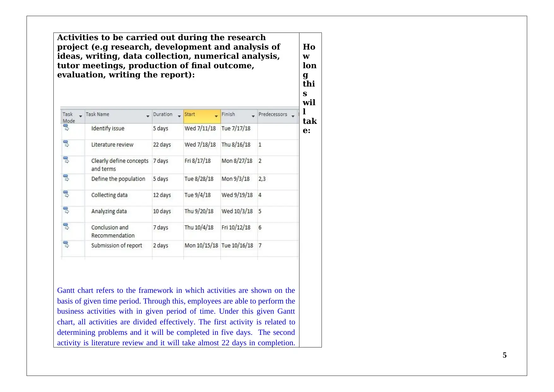The width and height of the screenshot is (554, 392).
Task: Click the task mode icon for Clearly define concepts
Action: pyautogui.click(x=66, y=160)
